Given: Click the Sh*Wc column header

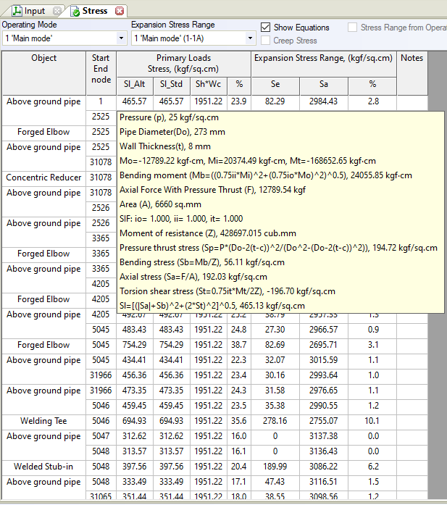Looking at the screenshot, I should point(208,86).
